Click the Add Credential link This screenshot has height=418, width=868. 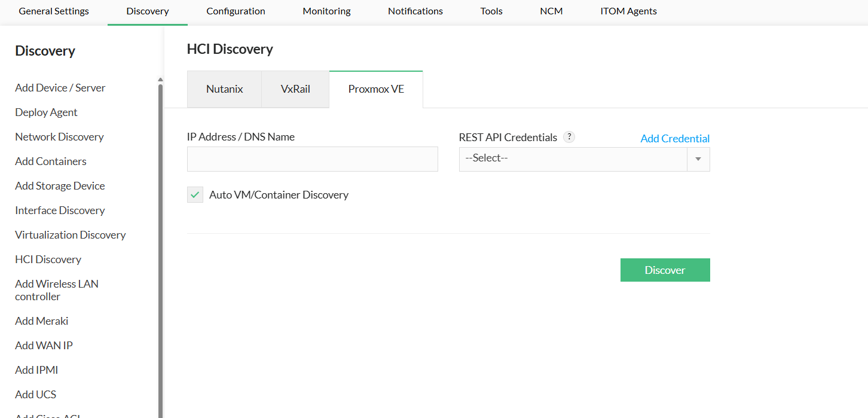(675, 139)
